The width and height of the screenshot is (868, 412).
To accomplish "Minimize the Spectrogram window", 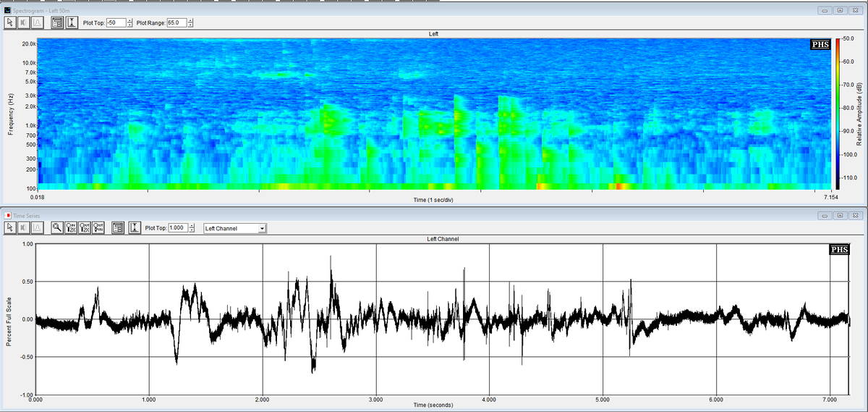I will [x=826, y=10].
